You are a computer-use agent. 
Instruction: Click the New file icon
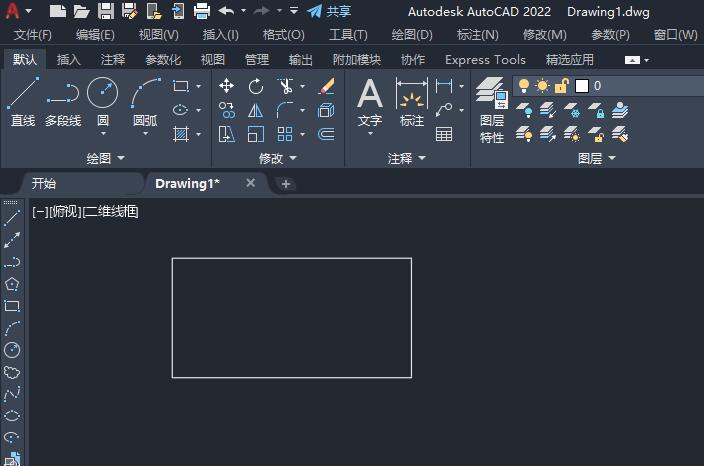tap(57, 11)
